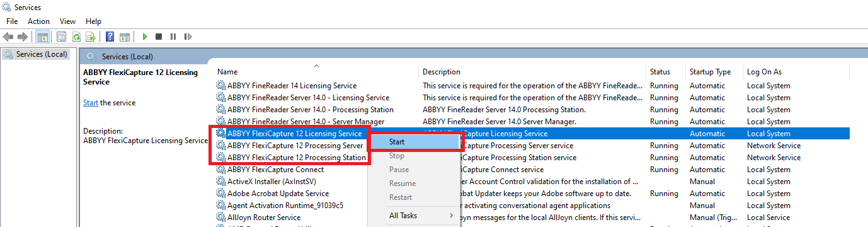Open the Action menu
Image resolution: width=868 pixels, height=227 pixels.
click(x=38, y=21)
